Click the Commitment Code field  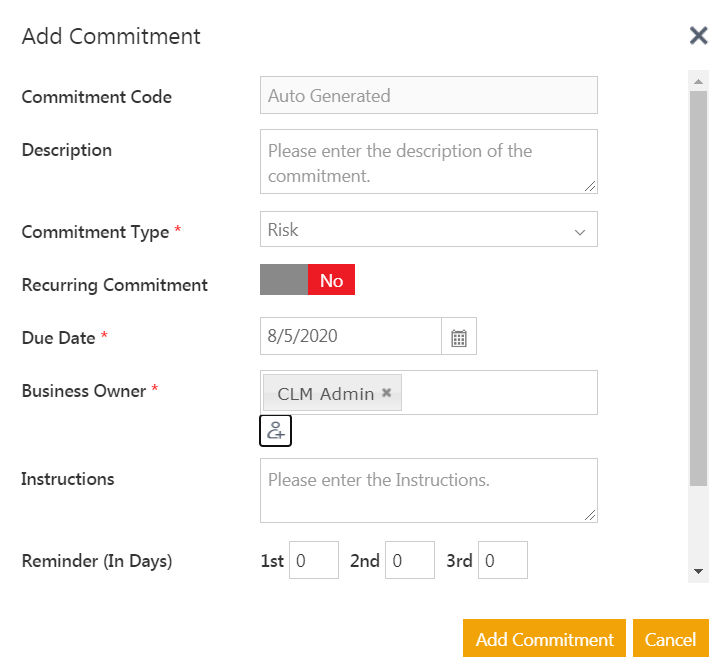pos(428,96)
